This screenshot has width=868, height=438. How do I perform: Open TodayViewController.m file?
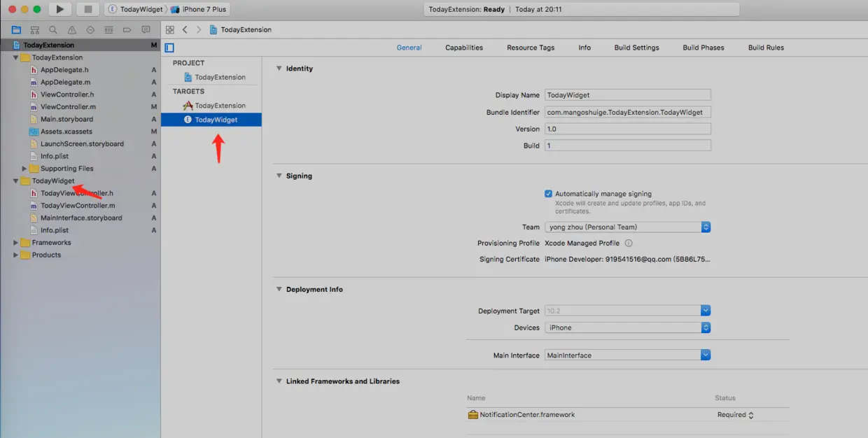pyautogui.click(x=78, y=206)
